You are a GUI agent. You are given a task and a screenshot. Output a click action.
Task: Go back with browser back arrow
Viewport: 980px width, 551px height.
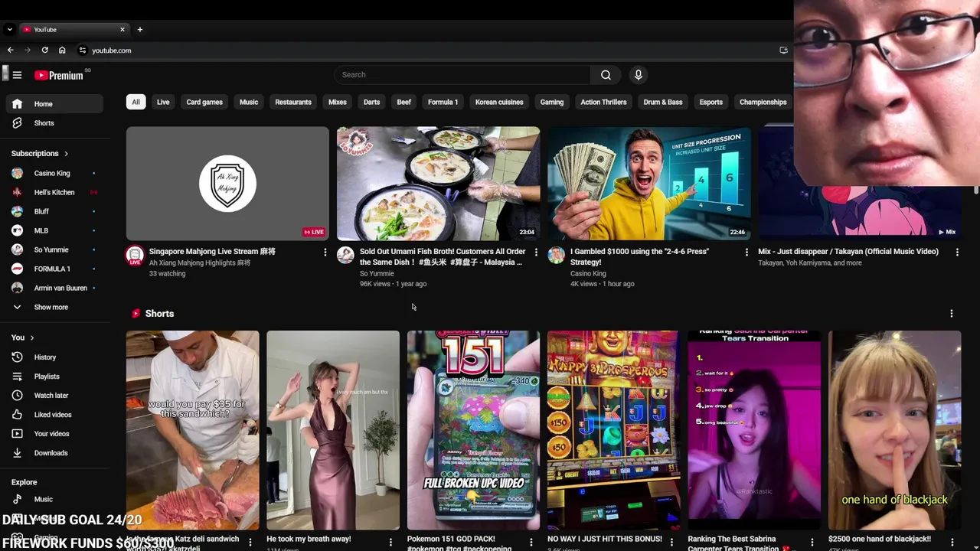click(10, 51)
